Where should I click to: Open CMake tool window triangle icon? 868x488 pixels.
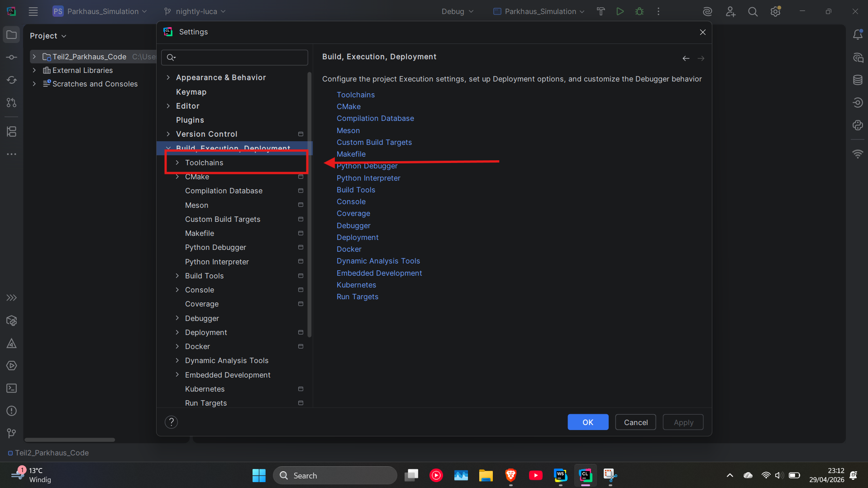pos(12,344)
